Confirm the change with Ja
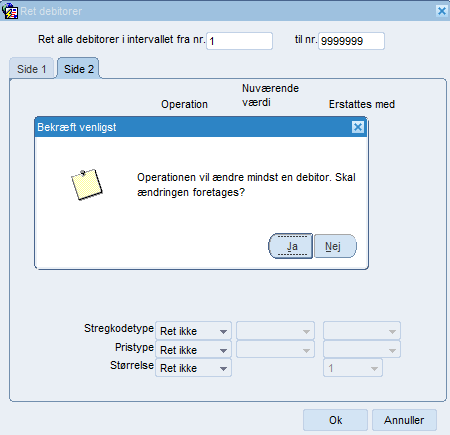The height and width of the screenshot is (435, 450). tap(291, 246)
